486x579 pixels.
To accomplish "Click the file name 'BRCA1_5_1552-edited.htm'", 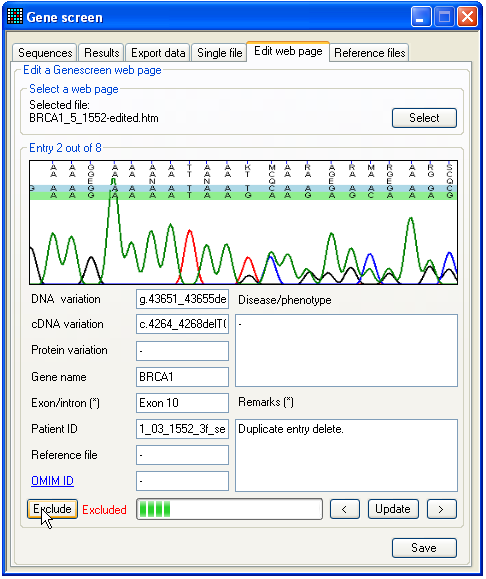I will (94, 118).
